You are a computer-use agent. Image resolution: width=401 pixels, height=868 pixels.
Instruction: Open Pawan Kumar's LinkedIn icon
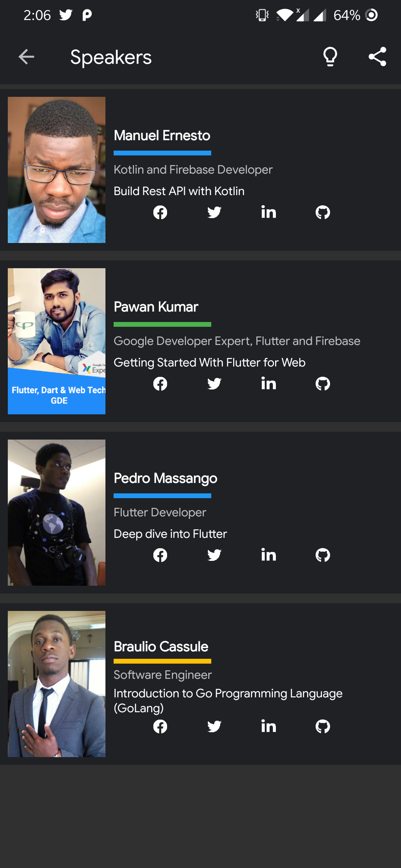pyautogui.click(x=268, y=384)
